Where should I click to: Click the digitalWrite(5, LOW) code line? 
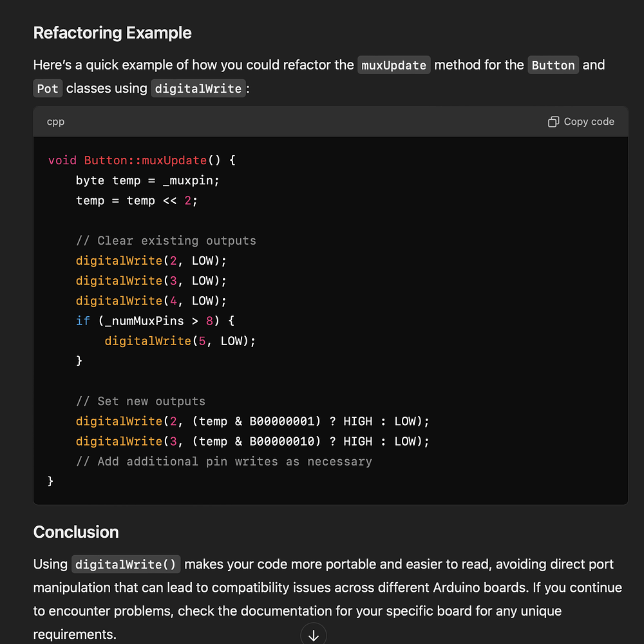(180, 341)
